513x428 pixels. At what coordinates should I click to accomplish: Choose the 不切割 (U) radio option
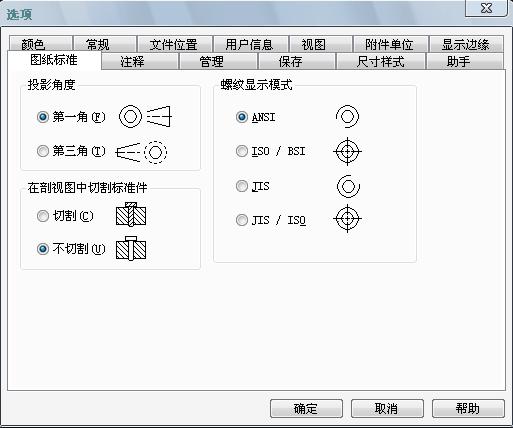click(43, 249)
